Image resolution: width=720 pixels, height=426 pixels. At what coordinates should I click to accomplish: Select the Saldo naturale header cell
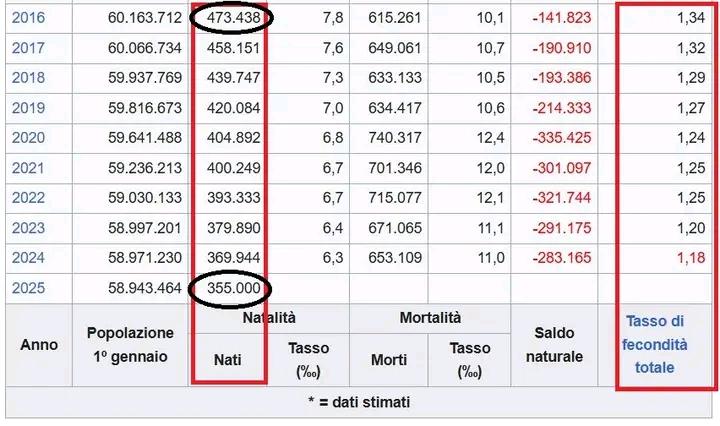[558, 344]
